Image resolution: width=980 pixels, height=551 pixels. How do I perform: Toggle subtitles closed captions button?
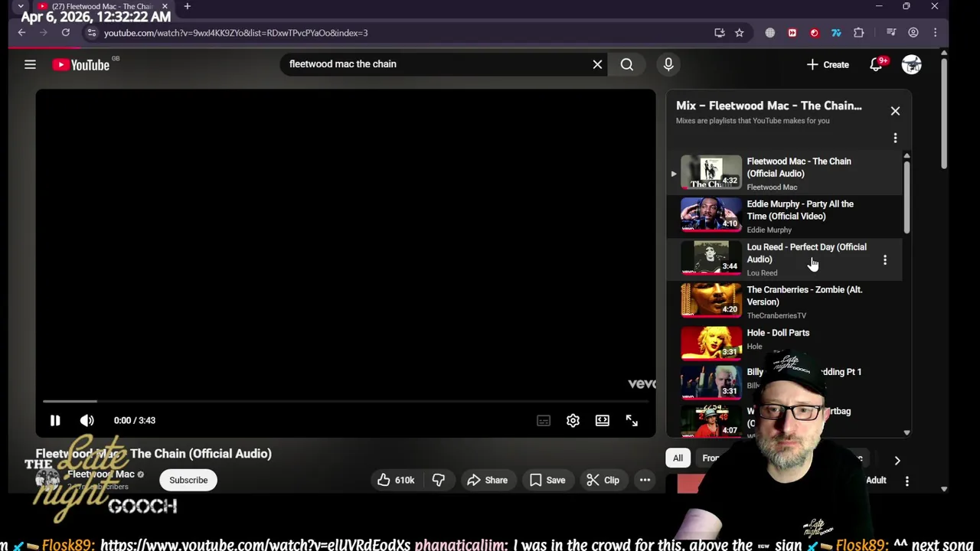pyautogui.click(x=544, y=420)
